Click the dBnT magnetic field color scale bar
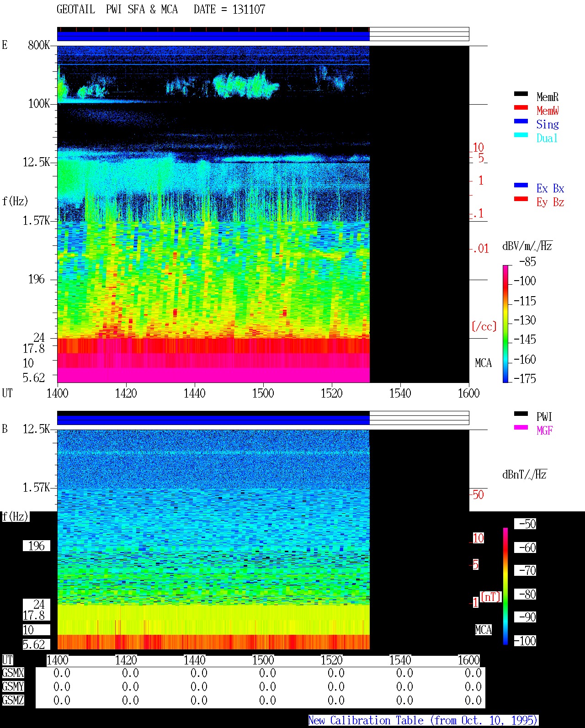585x728 pixels. point(505,586)
